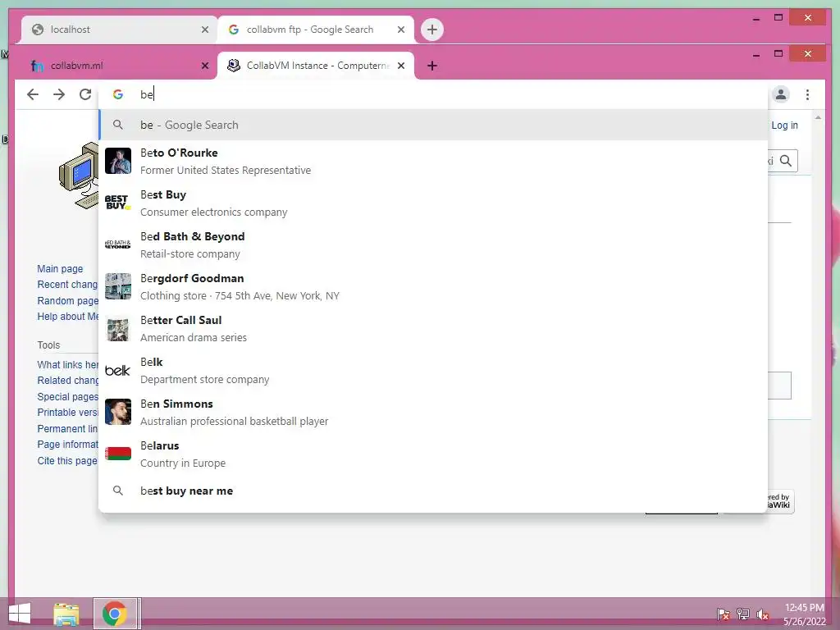Choose the Best Buy suggestion
Image resolution: width=840 pixels, height=630 pixels.
click(x=433, y=203)
